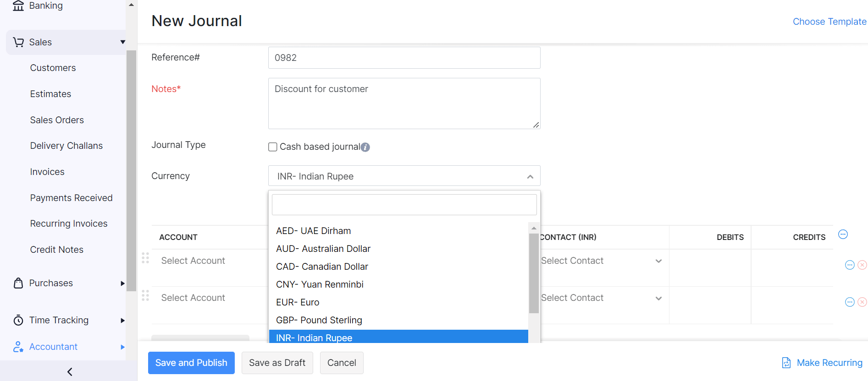Open Invoices in the Sales menu
Screen dimensions: 868x381
[x=47, y=172]
